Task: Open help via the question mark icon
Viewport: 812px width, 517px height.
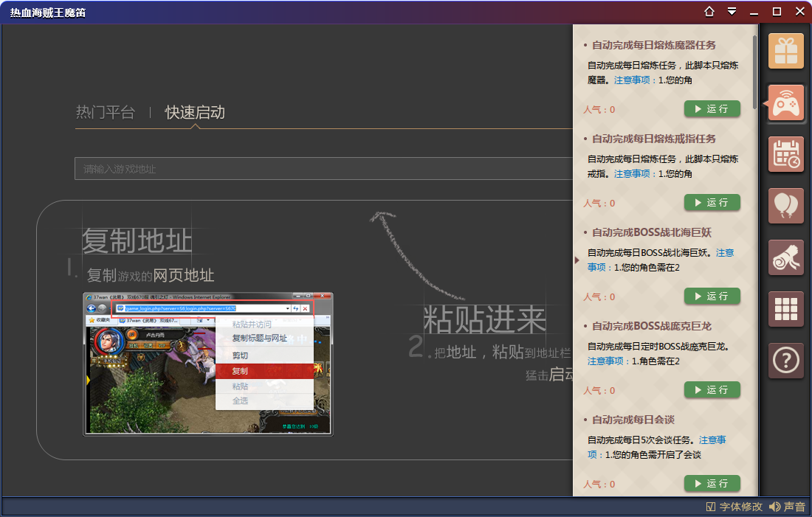Action: click(x=785, y=361)
